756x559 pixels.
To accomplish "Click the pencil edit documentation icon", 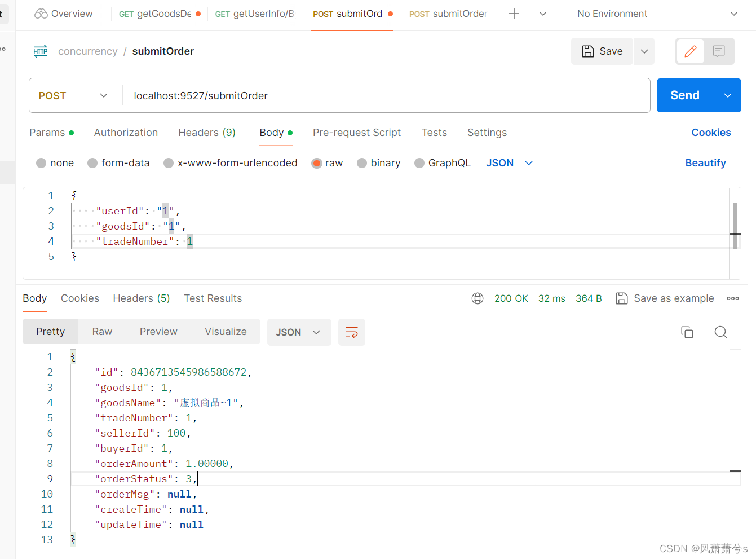I will (x=690, y=51).
